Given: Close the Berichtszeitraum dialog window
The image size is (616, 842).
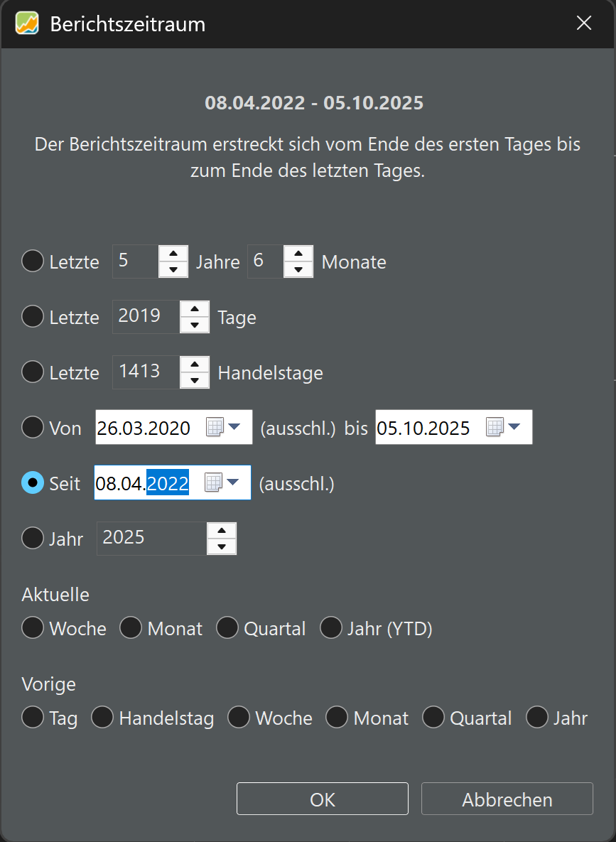Looking at the screenshot, I should point(584,23).
